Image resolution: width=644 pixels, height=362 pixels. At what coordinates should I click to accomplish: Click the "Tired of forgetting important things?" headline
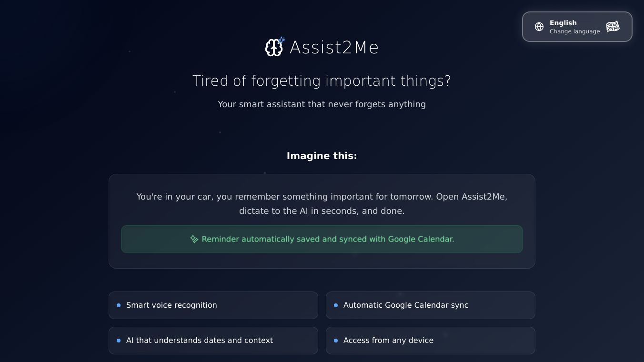point(322,81)
